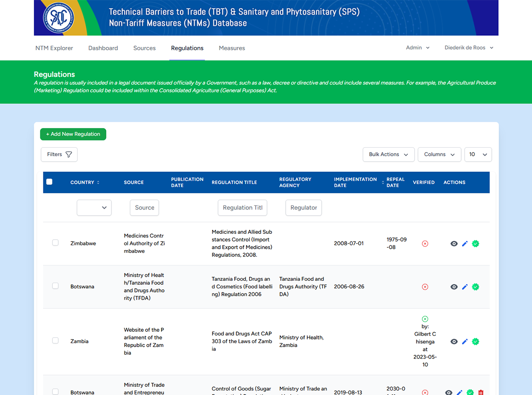Open the country filter dropdown

pyautogui.click(x=94, y=208)
